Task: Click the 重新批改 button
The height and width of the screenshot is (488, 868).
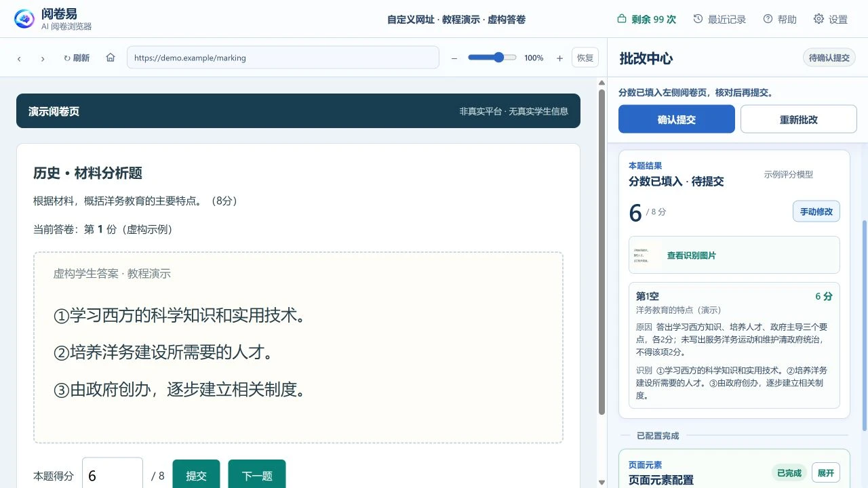Action: tap(799, 119)
